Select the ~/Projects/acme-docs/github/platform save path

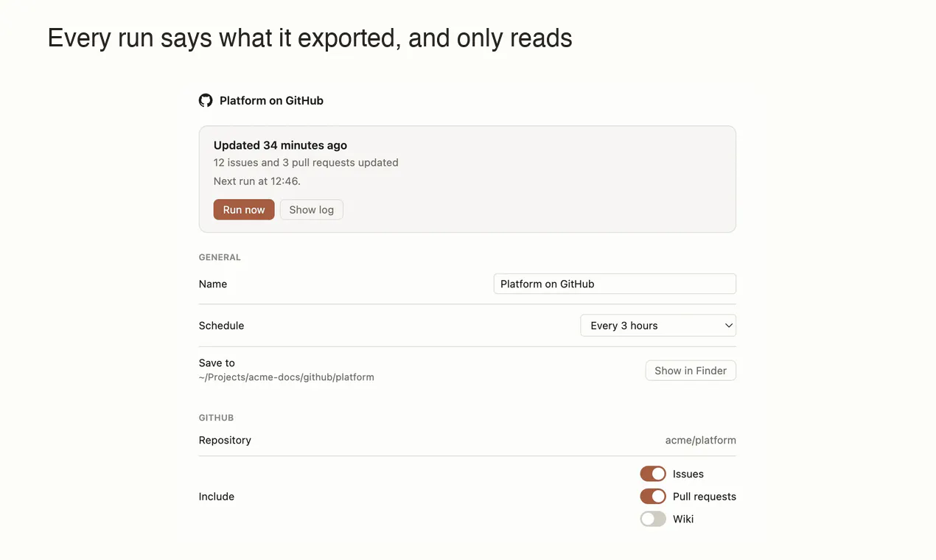(287, 377)
